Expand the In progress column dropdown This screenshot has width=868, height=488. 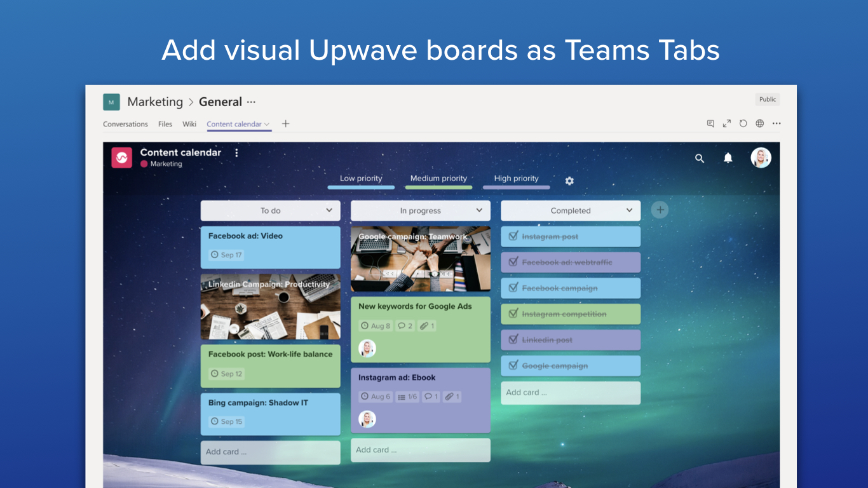click(479, 210)
